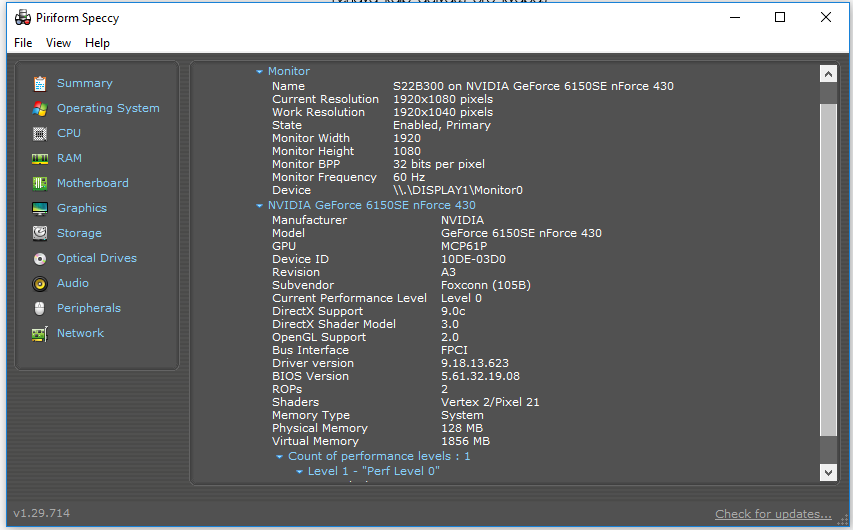Click the Virtual Memory 1856 MB value

[x=465, y=441]
